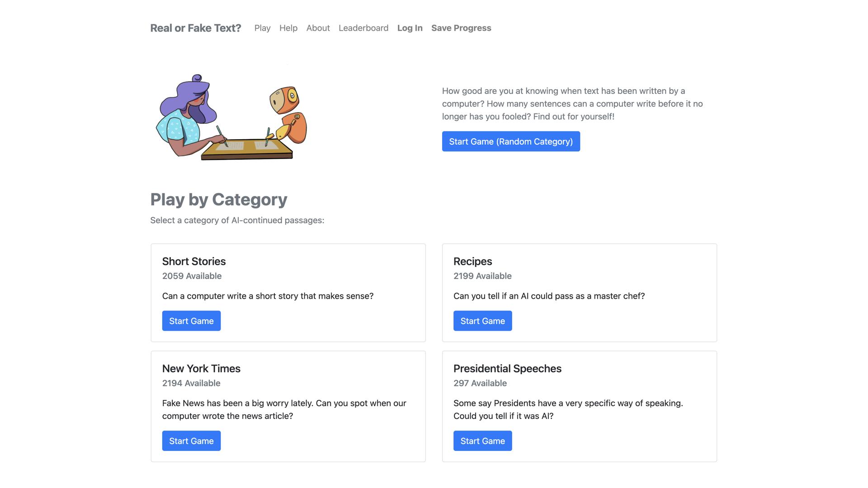The width and height of the screenshot is (868, 488).
Task: Open the Help page
Action: click(288, 28)
